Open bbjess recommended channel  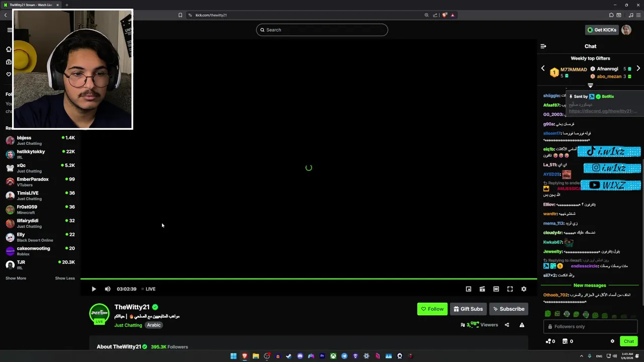point(40,140)
